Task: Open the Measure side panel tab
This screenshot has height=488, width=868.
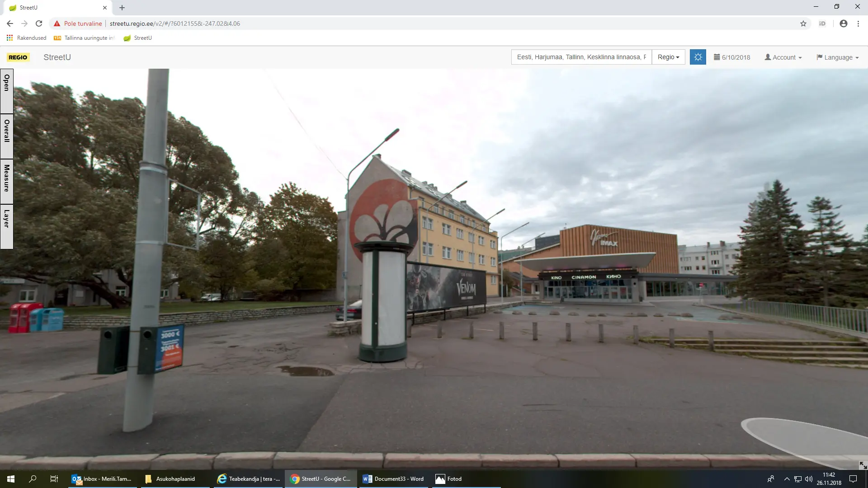Action: pos(7,181)
